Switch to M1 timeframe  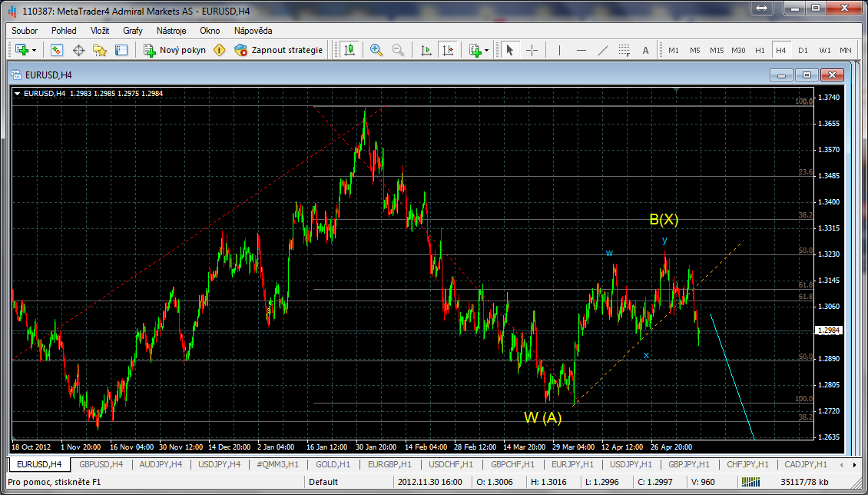click(674, 51)
